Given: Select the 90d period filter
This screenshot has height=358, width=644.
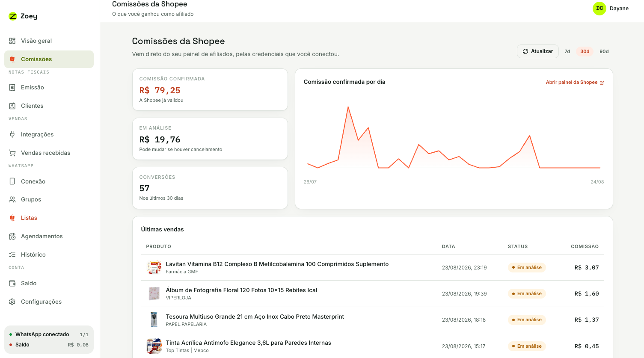Looking at the screenshot, I should point(604,51).
